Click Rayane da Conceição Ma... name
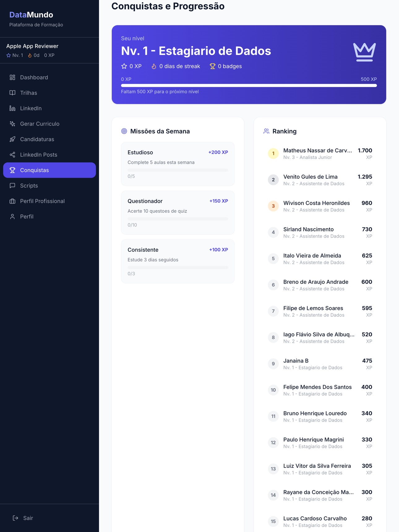 coord(318,492)
